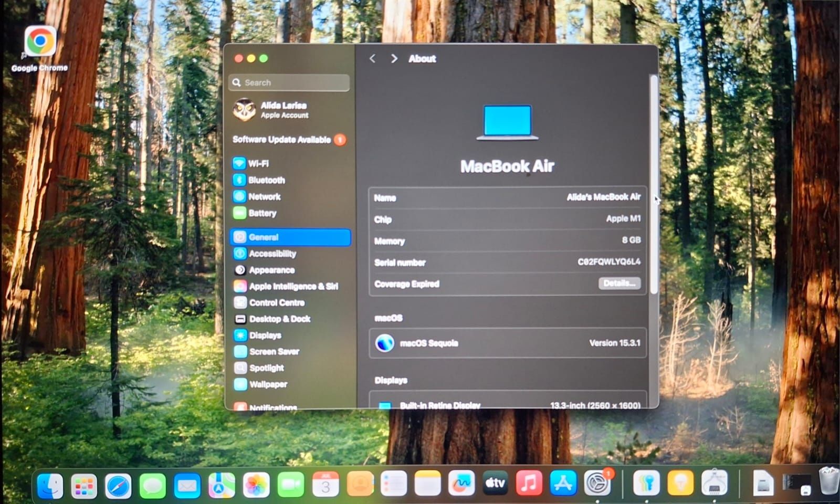Go back with the left chevron
The height and width of the screenshot is (504, 840).
click(372, 59)
